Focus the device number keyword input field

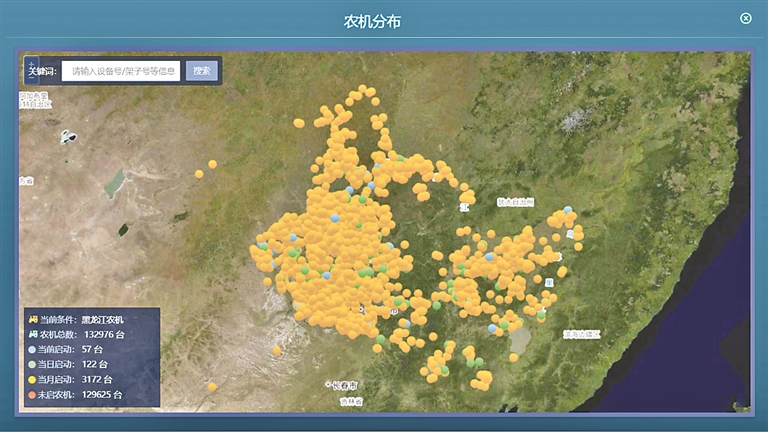(122, 71)
